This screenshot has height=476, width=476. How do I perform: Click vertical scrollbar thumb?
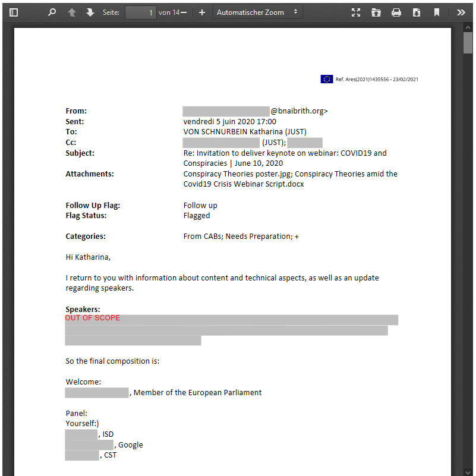(x=468, y=43)
